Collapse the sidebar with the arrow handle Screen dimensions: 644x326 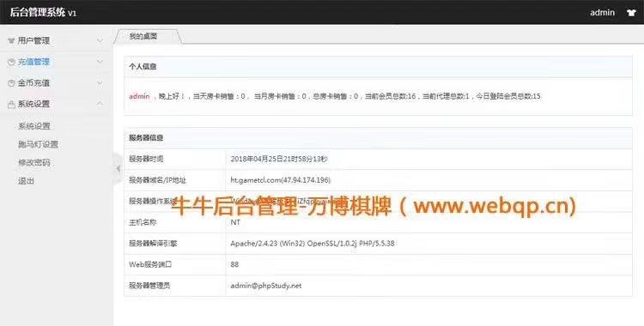118,168
